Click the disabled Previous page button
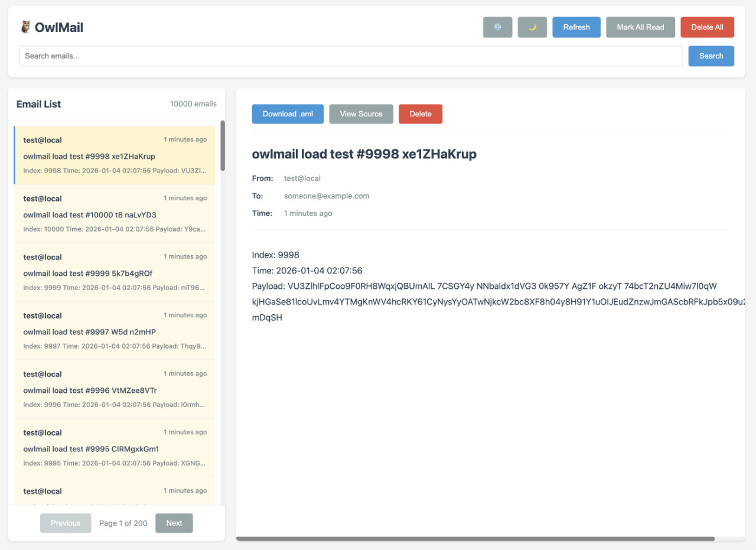 [66, 523]
